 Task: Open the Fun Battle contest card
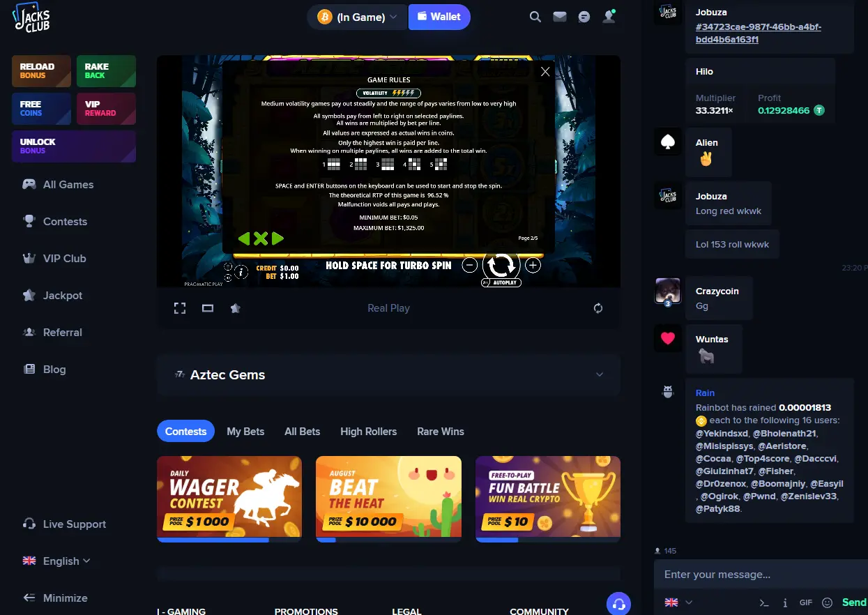(x=548, y=499)
